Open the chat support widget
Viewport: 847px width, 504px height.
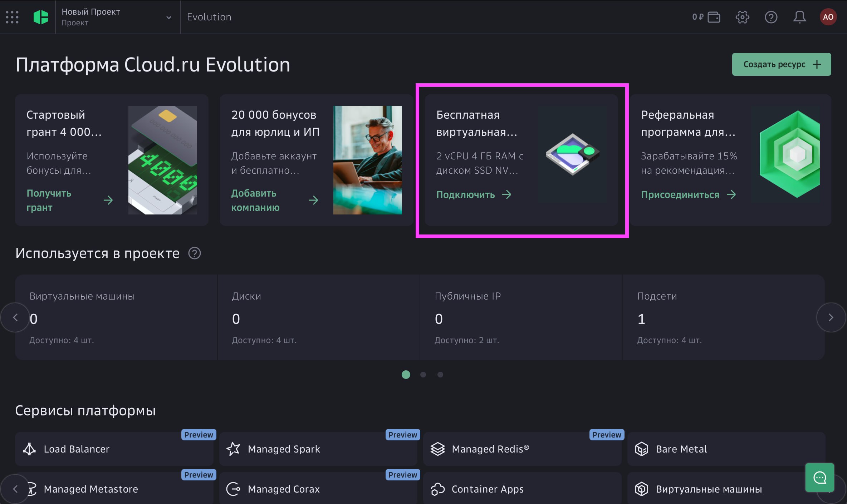click(x=820, y=478)
